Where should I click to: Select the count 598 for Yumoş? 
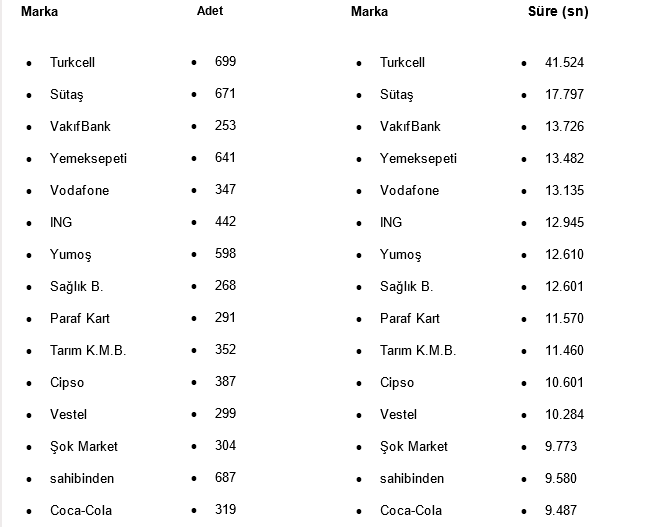(225, 254)
